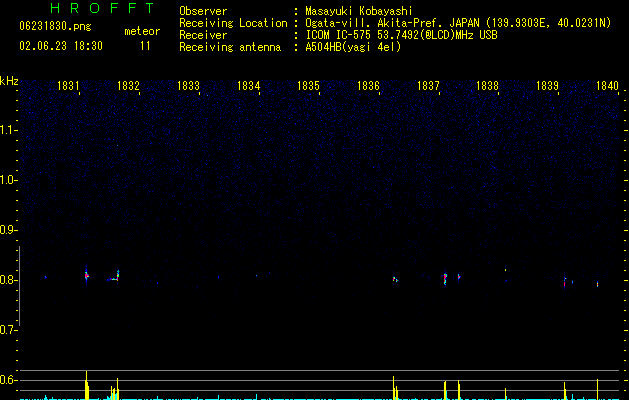Click the 1.0 kHz axis label

(8, 180)
